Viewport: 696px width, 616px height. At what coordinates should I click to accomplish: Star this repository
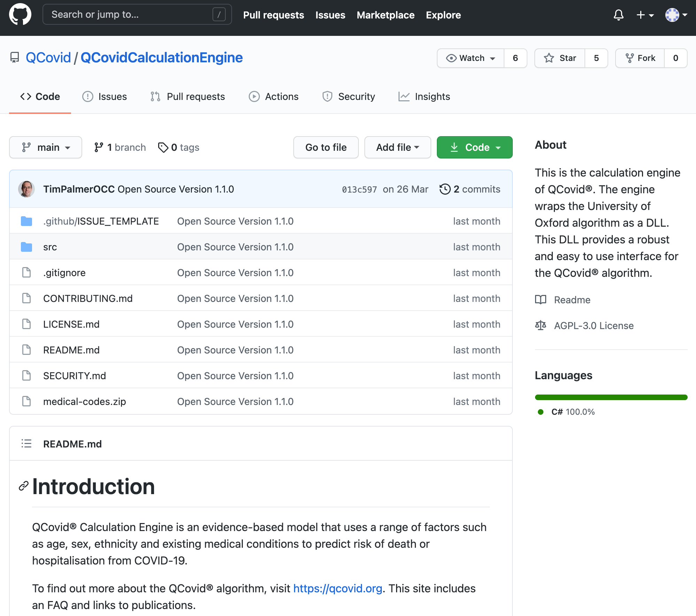coord(560,58)
